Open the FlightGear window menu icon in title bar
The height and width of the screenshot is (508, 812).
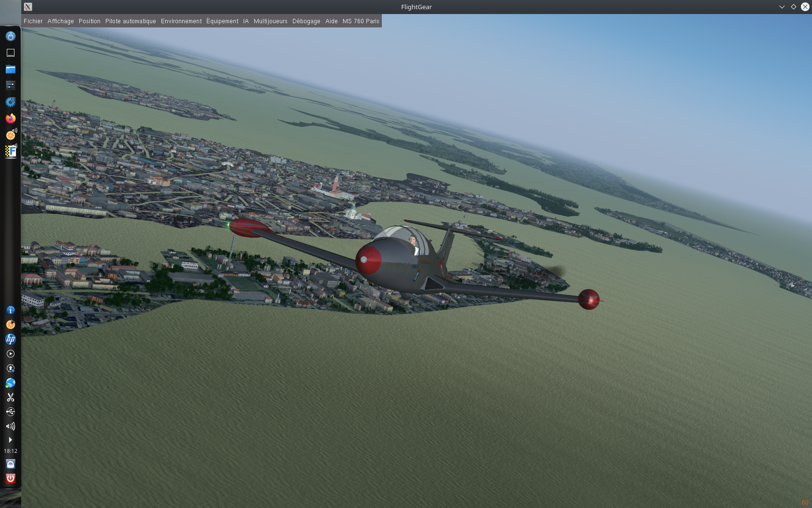[x=28, y=7]
